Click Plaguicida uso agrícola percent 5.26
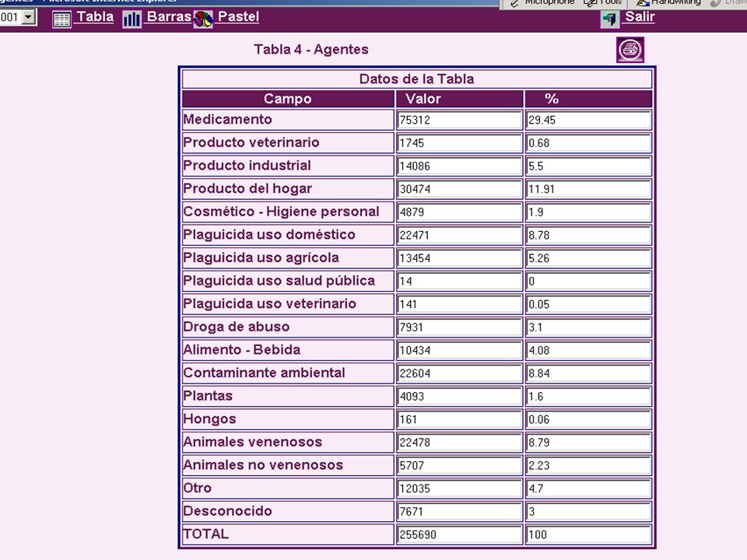This screenshot has height=560, width=747. pyautogui.click(x=588, y=258)
